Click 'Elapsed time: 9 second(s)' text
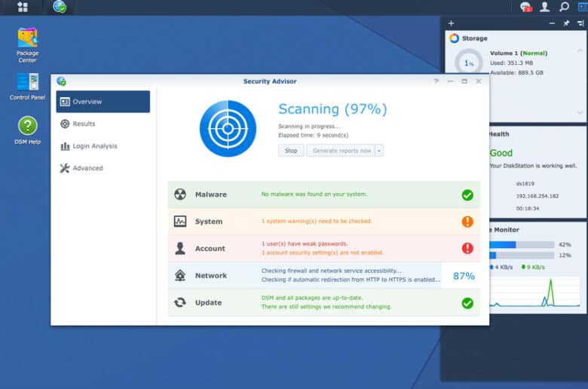The height and width of the screenshot is (389, 588). tap(313, 135)
